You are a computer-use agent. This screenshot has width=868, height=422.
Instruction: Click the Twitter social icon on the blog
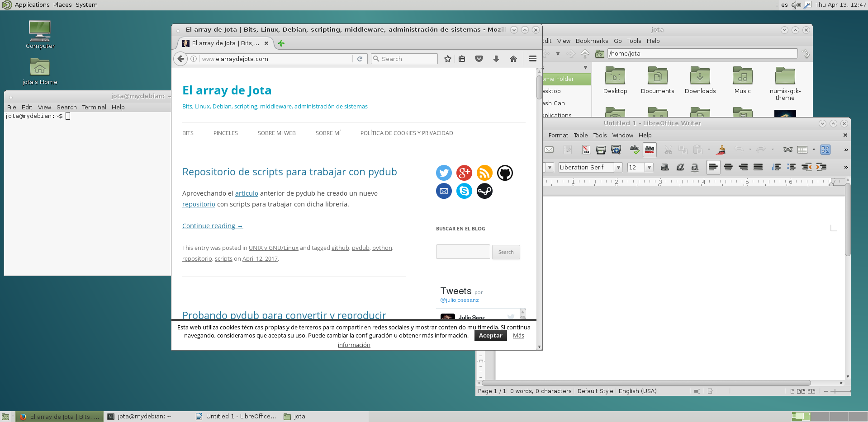pos(444,173)
